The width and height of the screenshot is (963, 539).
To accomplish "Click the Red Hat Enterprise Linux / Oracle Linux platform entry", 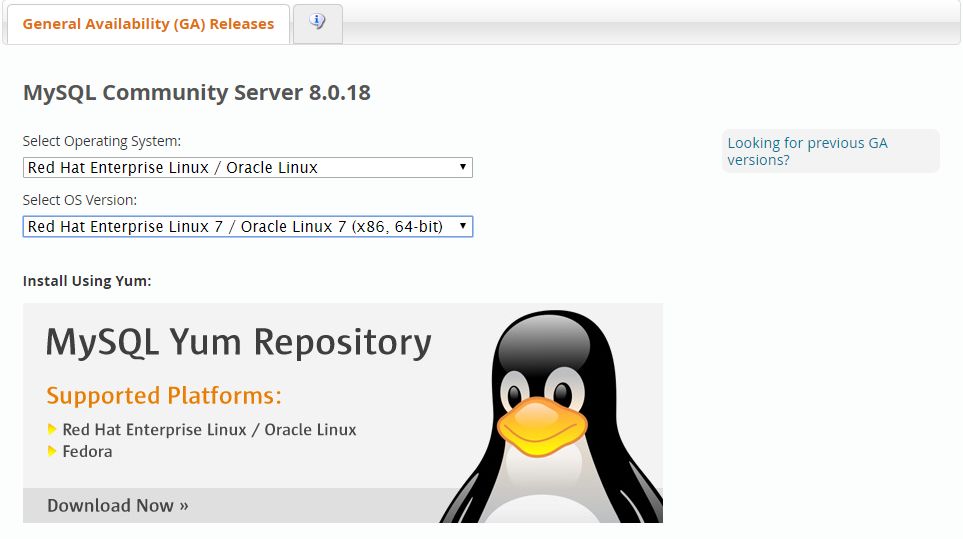I will 209,430.
